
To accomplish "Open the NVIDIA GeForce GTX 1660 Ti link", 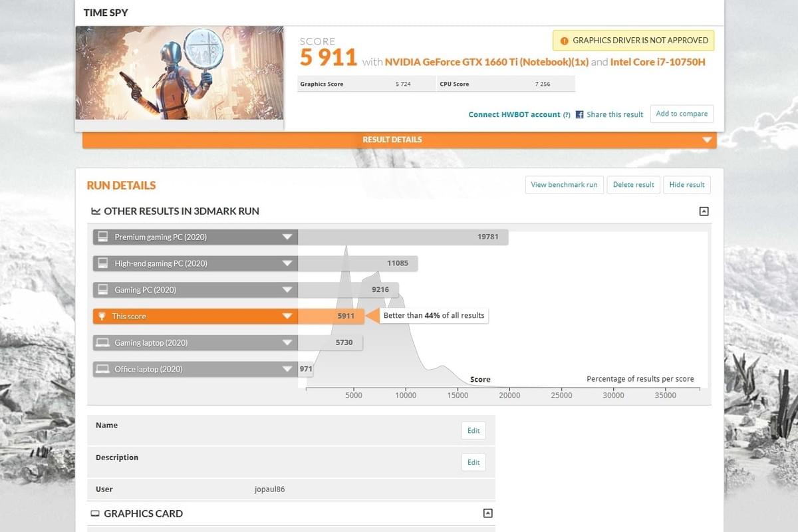I will [486, 62].
